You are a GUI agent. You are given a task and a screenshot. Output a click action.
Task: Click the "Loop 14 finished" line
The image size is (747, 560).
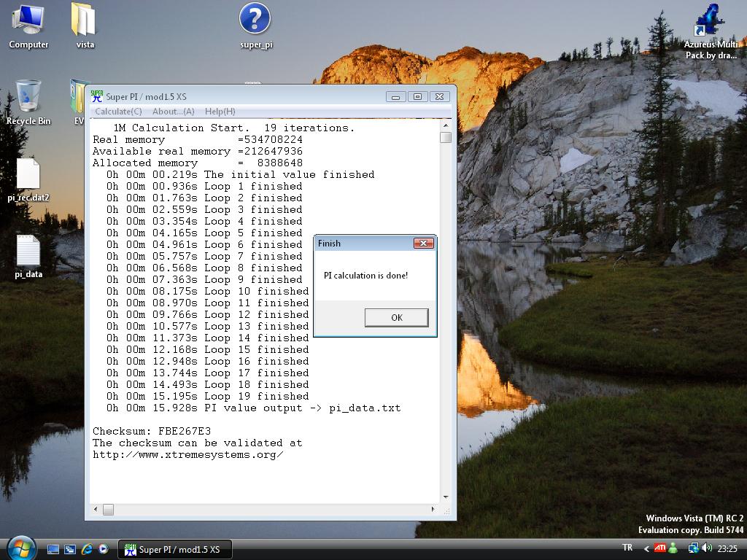click(208, 338)
